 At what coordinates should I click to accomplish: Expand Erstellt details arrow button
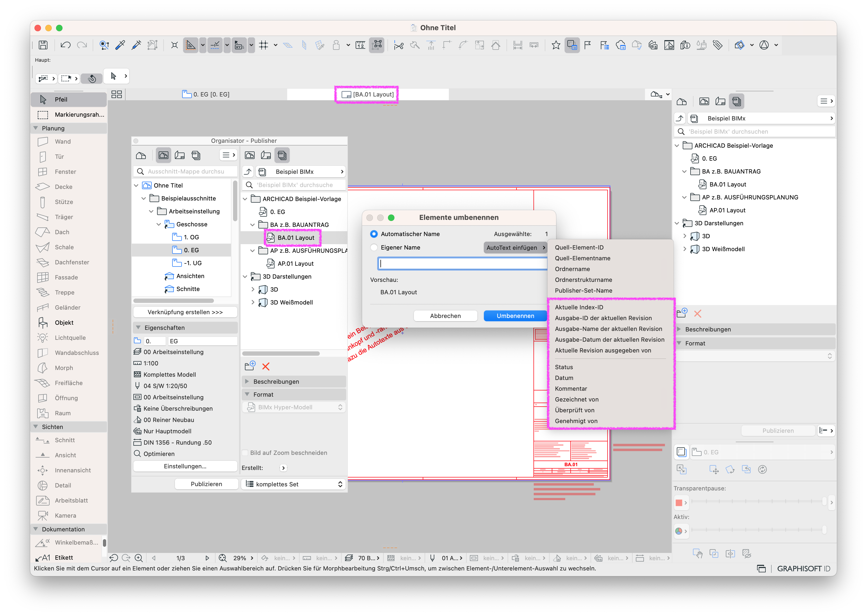283,468
